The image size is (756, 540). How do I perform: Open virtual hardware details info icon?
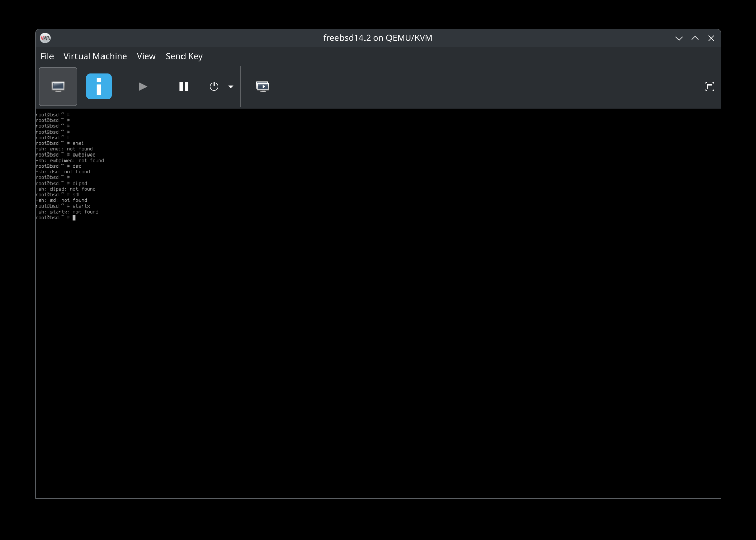pos(98,87)
